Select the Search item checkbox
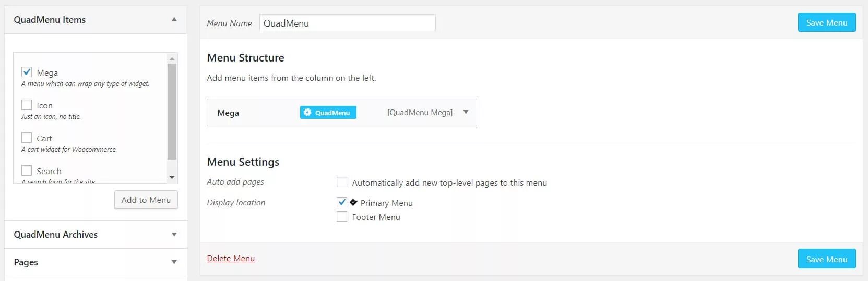 (x=27, y=170)
